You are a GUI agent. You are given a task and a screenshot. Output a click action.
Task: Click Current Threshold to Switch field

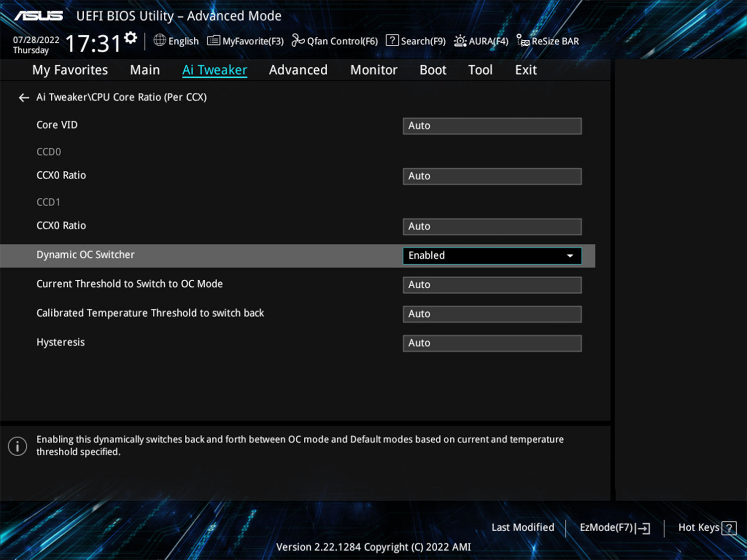pyautogui.click(x=492, y=285)
